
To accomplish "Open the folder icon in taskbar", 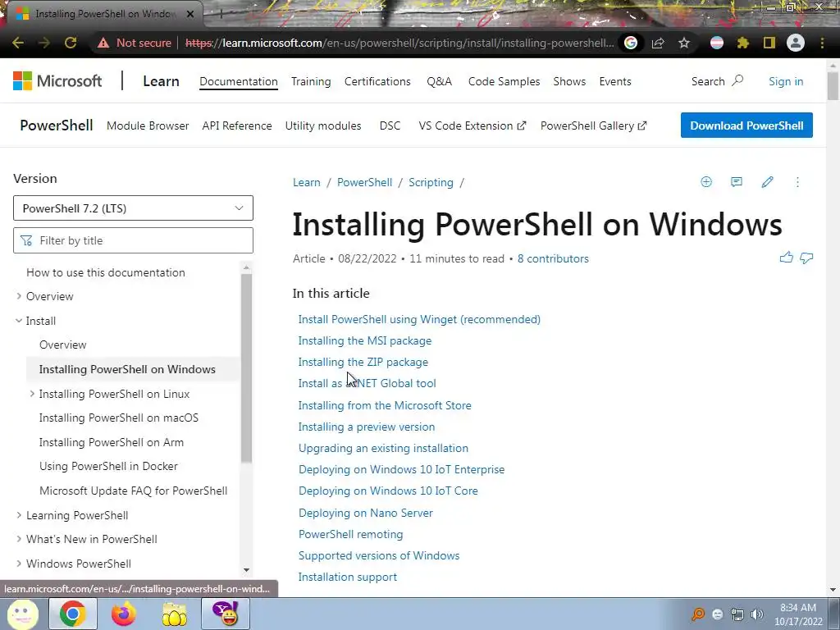I will click(175, 614).
